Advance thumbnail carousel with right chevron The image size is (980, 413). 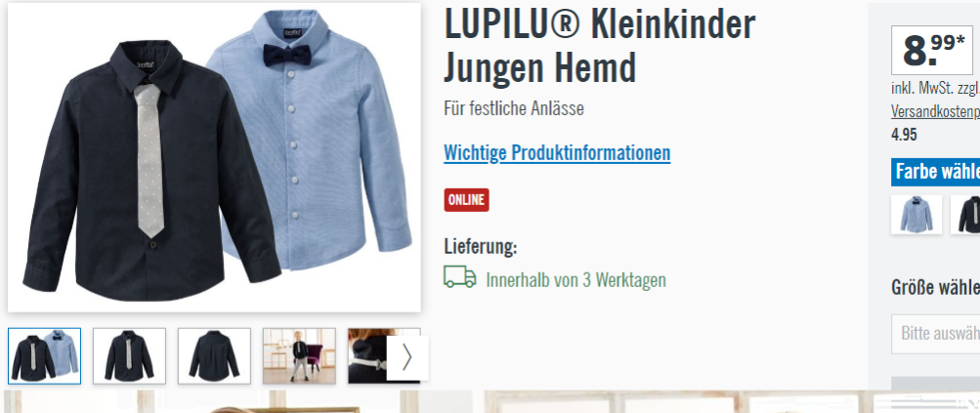click(407, 358)
